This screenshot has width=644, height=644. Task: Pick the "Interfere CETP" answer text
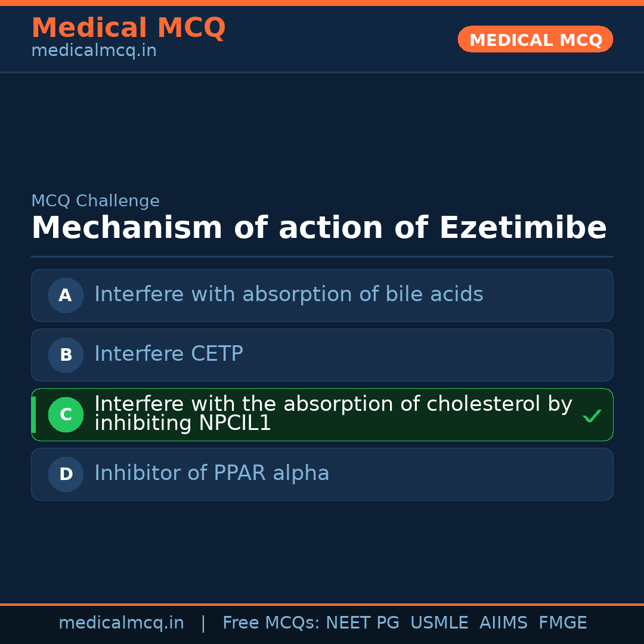click(169, 354)
